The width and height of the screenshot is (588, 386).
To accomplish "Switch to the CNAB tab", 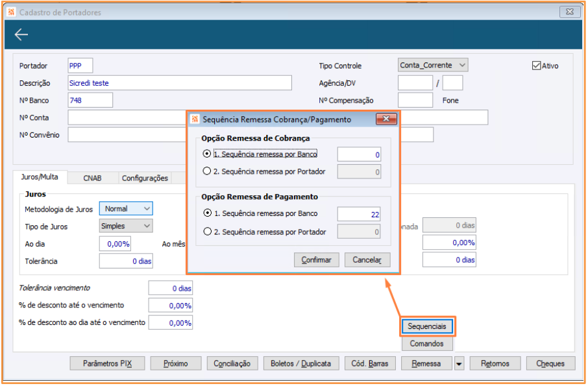I will click(92, 178).
